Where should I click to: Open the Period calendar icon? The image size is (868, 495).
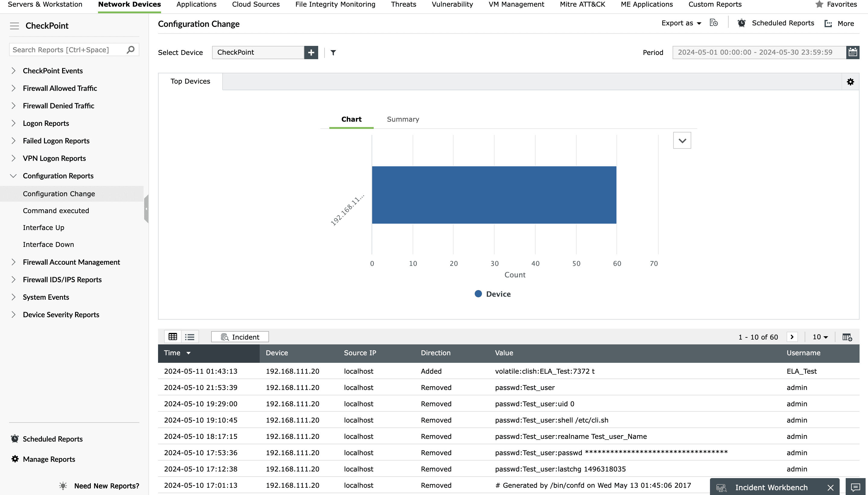click(x=852, y=52)
